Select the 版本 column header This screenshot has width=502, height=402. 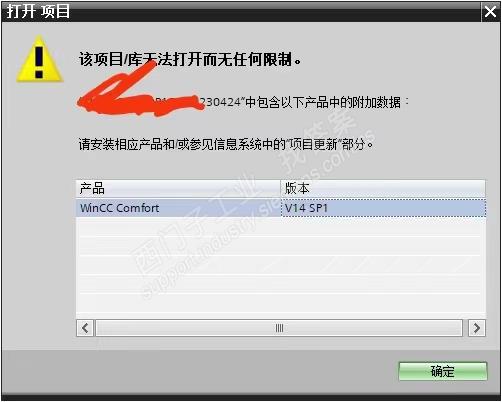(383, 188)
